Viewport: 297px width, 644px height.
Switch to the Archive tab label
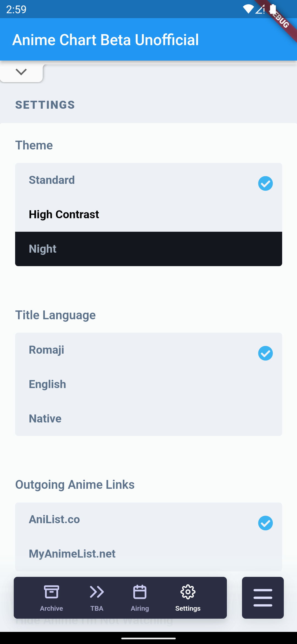(x=51, y=608)
